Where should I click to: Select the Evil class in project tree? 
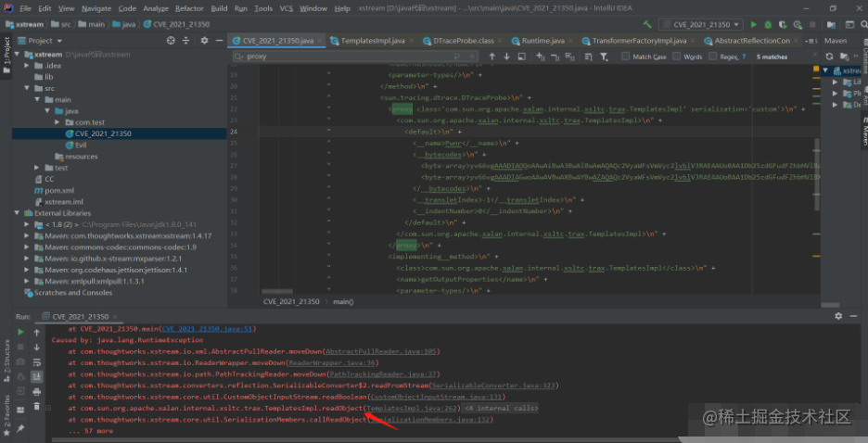point(81,145)
